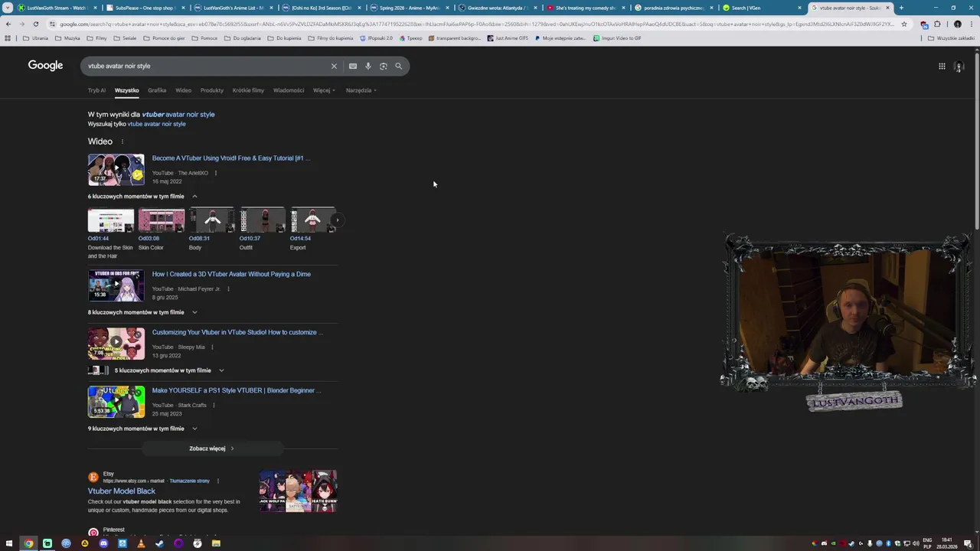Image resolution: width=980 pixels, height=551 pixels.
Task: Click the browser address bar
Action: click(475, 24)
